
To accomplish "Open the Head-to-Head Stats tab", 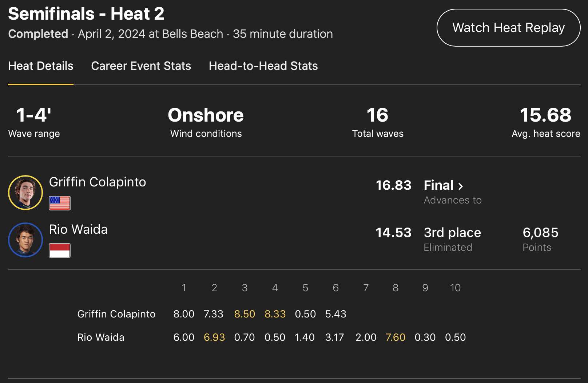I will tap(263, 66).
